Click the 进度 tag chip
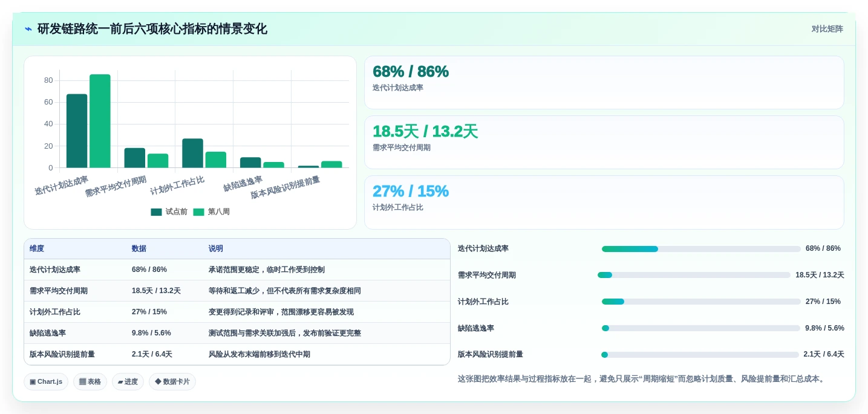This screenshot has height=414, width=868. click(x=128, y=382)
